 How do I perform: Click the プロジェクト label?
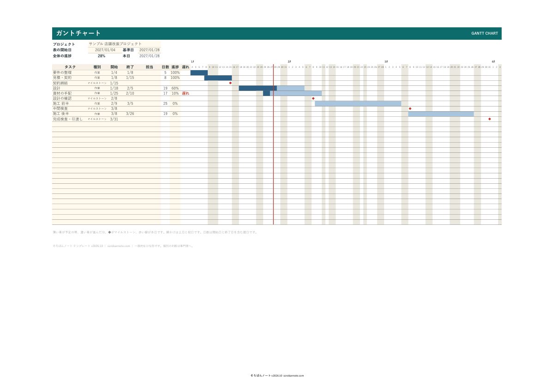tap(64, 44)
